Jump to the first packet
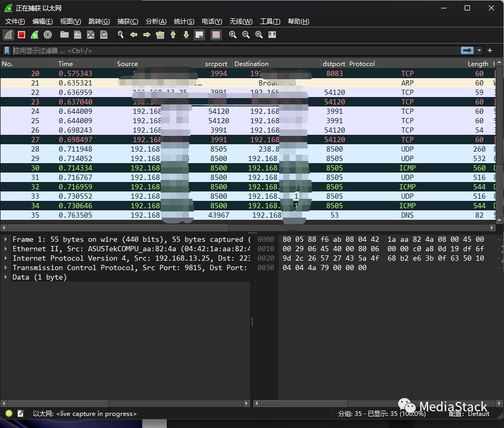Viewport: 504px width, 428px height. tap(174, 35)
